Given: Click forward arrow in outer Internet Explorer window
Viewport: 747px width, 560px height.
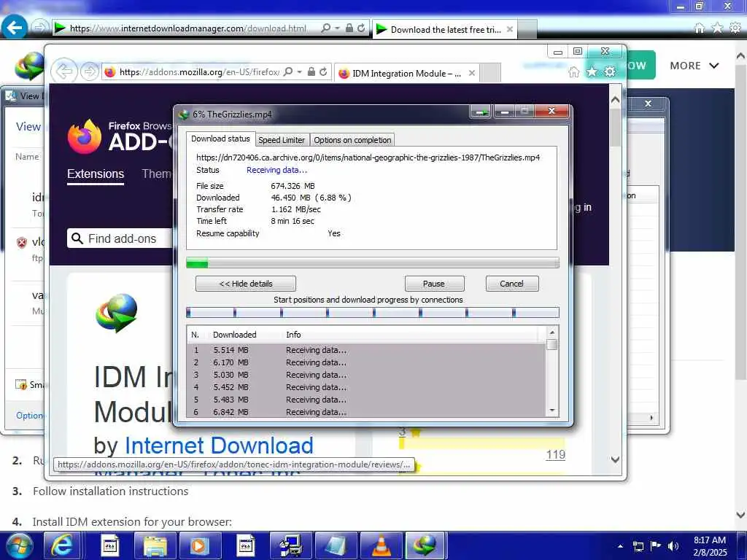Looking at the screenshot, I should pos(40,27).
